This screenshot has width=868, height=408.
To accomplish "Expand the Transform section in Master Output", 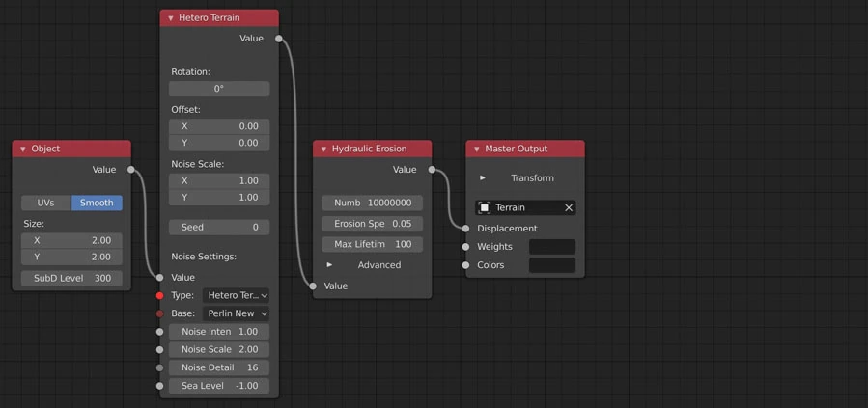I will tap(483, 178).
